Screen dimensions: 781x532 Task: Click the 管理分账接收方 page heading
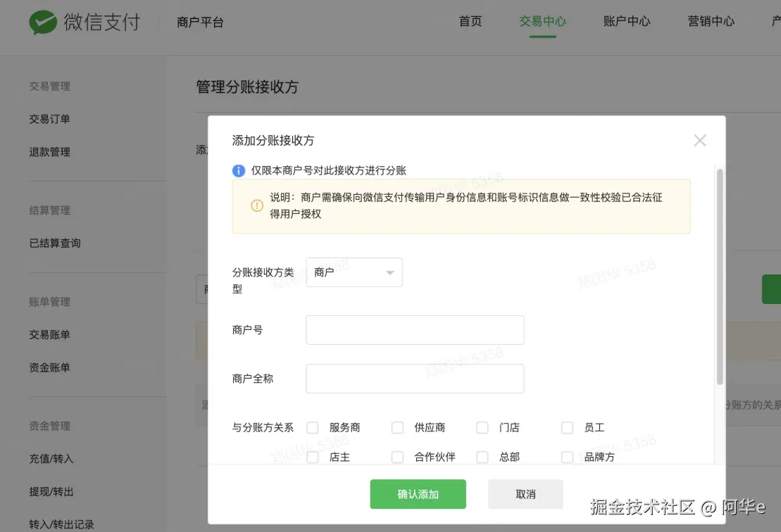point(247,87)
